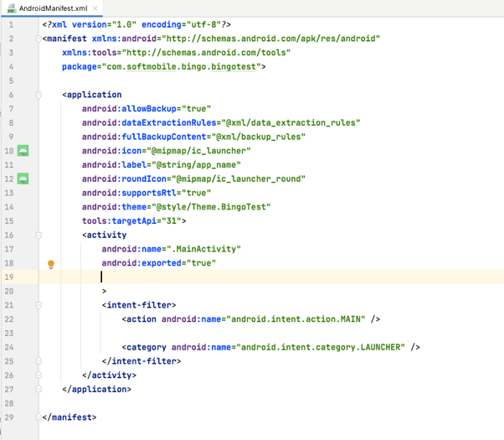Click the closing manifest tag

pos(69,417)
